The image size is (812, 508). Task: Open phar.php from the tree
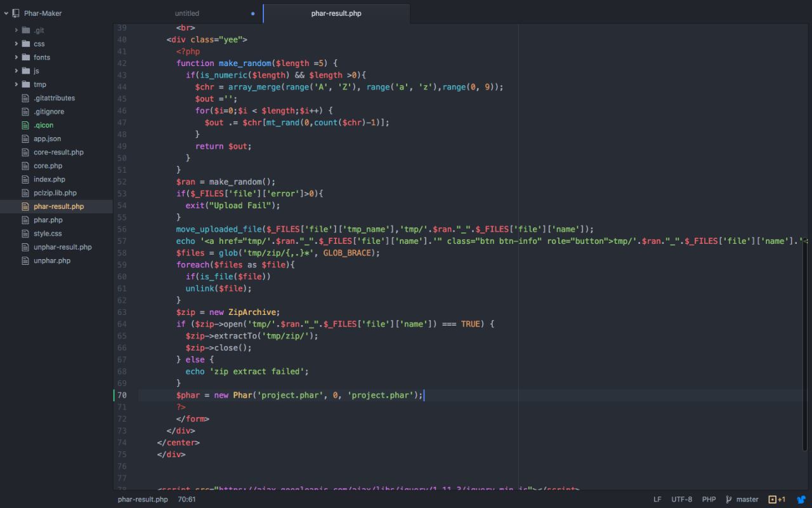tap(48, 220)
